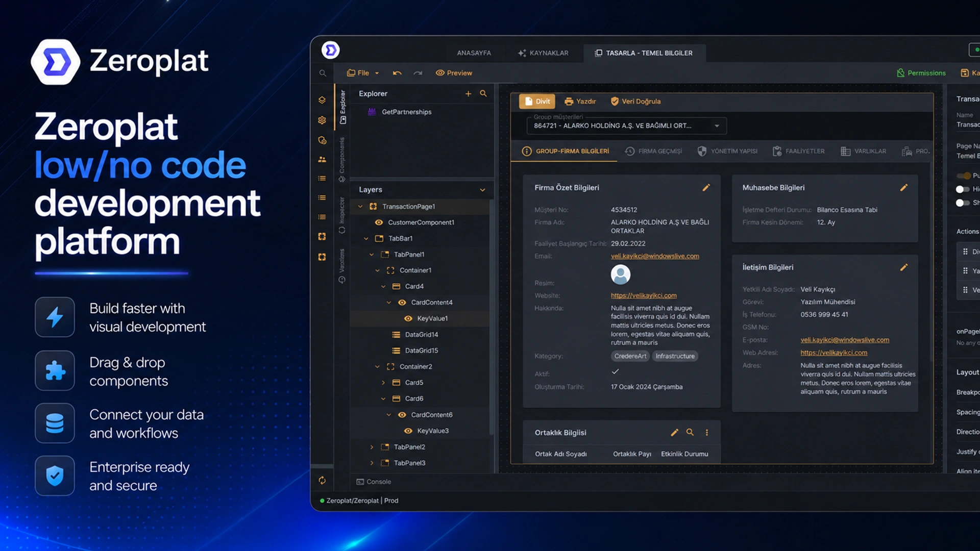Toggle visibility of KeyValue1 layer

408,318
